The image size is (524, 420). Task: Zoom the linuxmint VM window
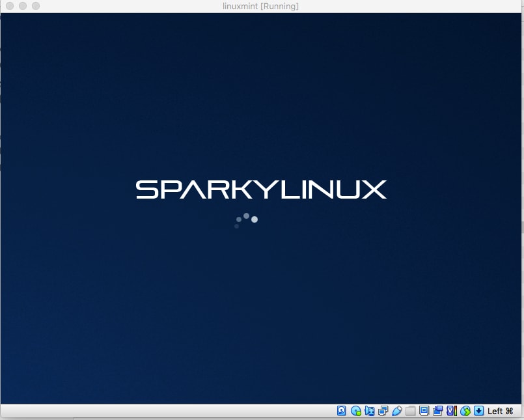coord(36,6)
